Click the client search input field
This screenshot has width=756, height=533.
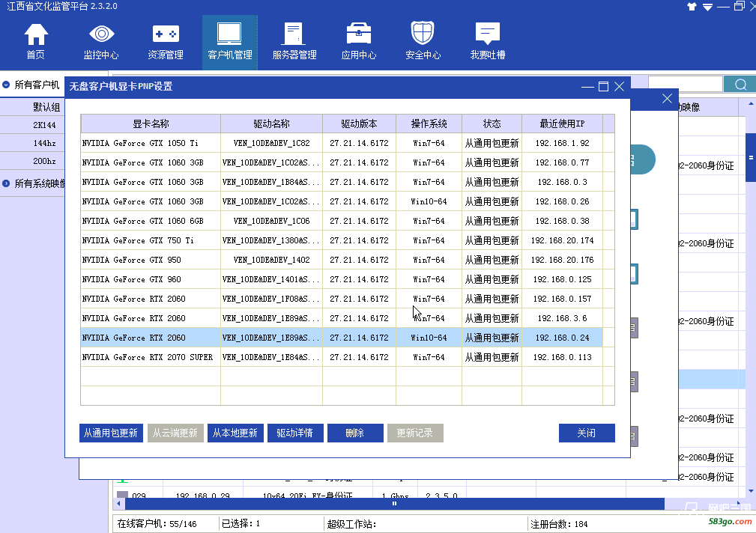tap(685, 85)
